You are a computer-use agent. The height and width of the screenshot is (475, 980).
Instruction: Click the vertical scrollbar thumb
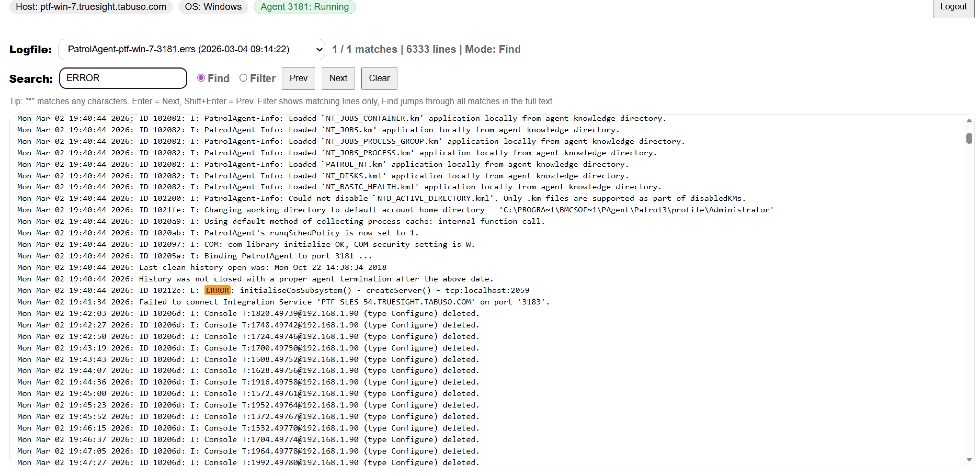tap(969, 139)
